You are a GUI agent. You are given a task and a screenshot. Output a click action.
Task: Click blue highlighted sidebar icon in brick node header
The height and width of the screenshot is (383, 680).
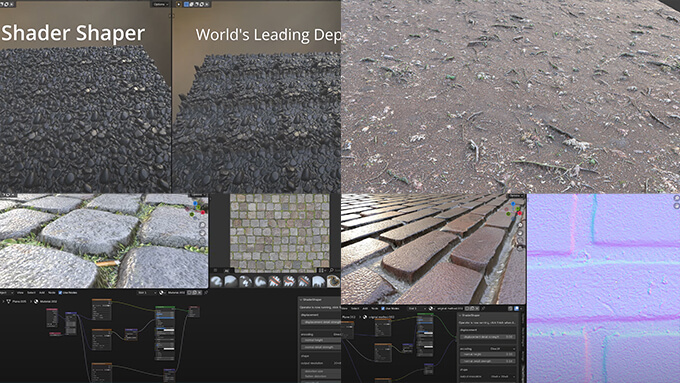coord(517,308)
